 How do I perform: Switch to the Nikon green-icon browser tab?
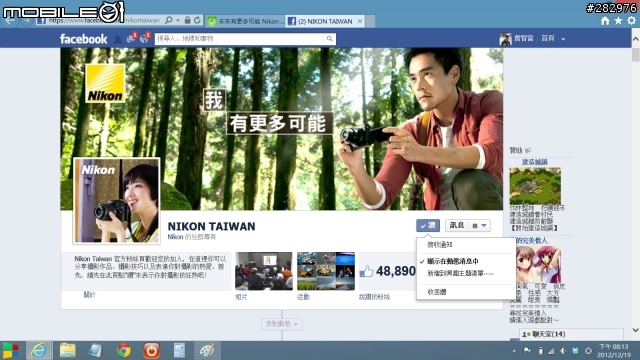pos(244,21)
